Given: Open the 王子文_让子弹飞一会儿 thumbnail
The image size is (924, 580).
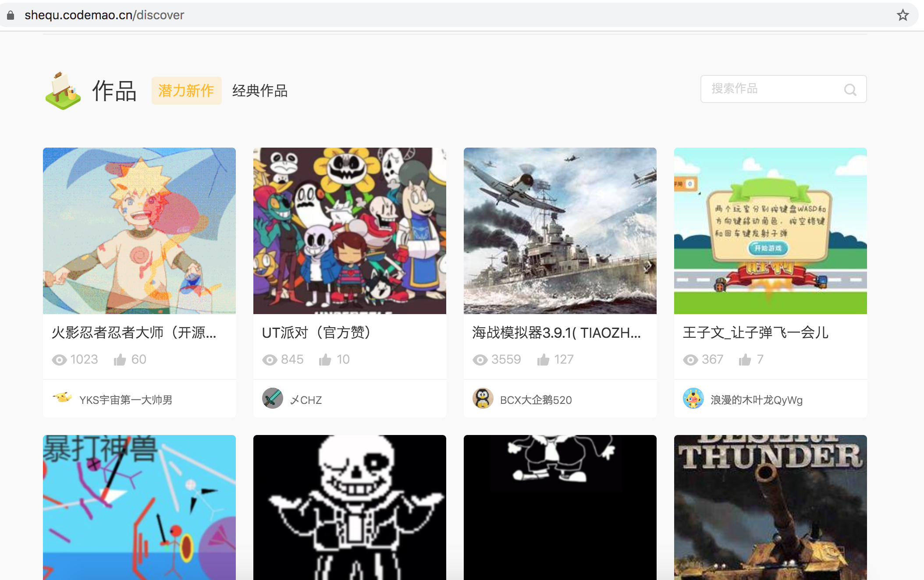Looking at the screenshot, I should [771, 231].
